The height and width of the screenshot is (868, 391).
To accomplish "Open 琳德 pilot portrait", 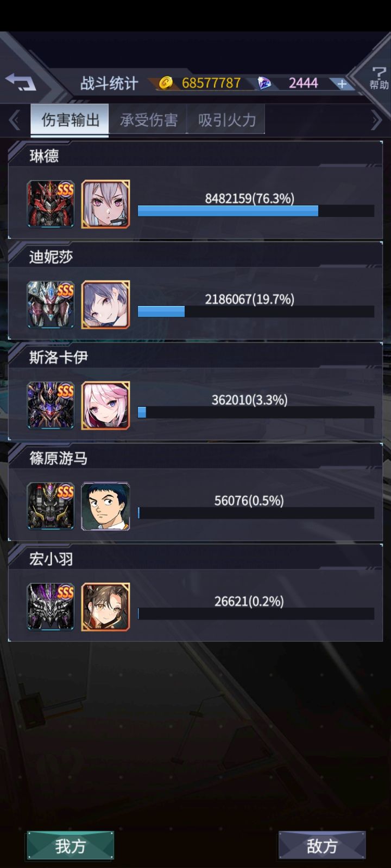I will coord(105,204).
